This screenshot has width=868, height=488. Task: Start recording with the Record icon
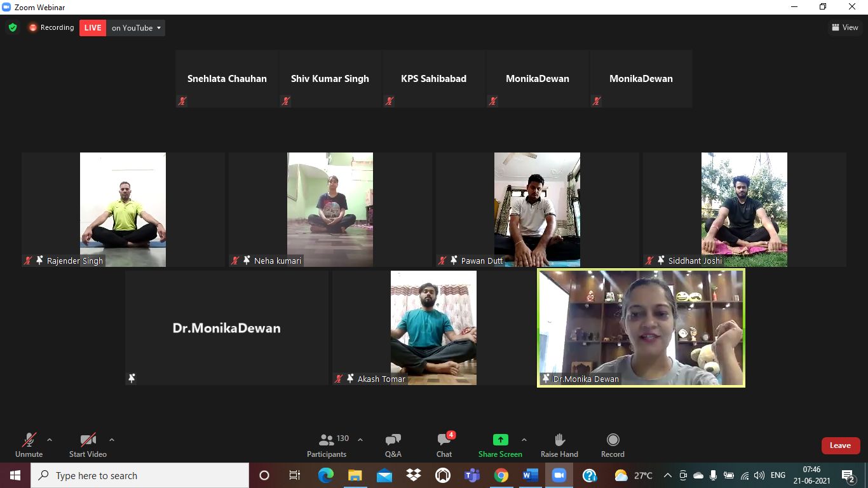pos(612,444)
